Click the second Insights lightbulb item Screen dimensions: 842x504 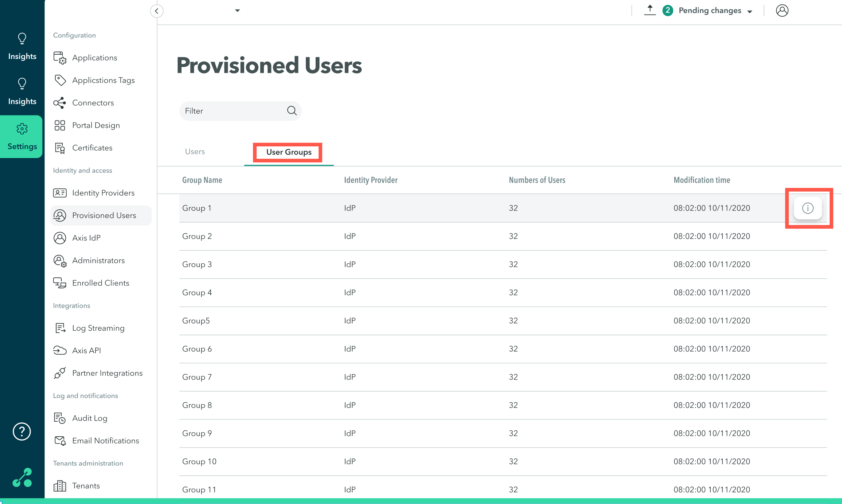click(x=22, y=92)
